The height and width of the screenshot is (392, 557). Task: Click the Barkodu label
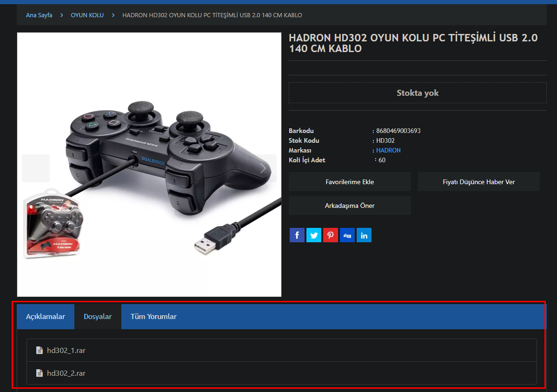(x=301, y=131)
